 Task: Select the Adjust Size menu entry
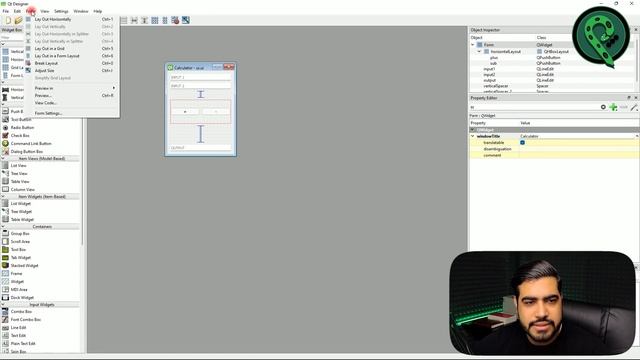pyautogui.click(x=72, y=71)
